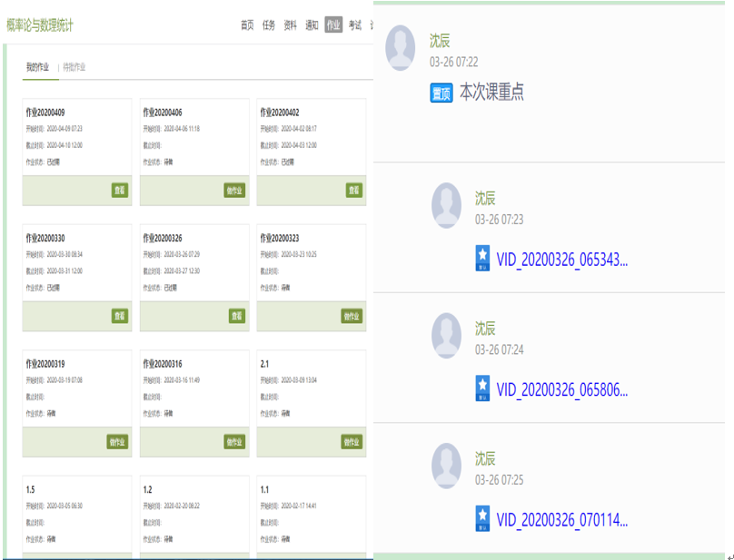Open 通知 in the top navigation

[x=312, y=25]
